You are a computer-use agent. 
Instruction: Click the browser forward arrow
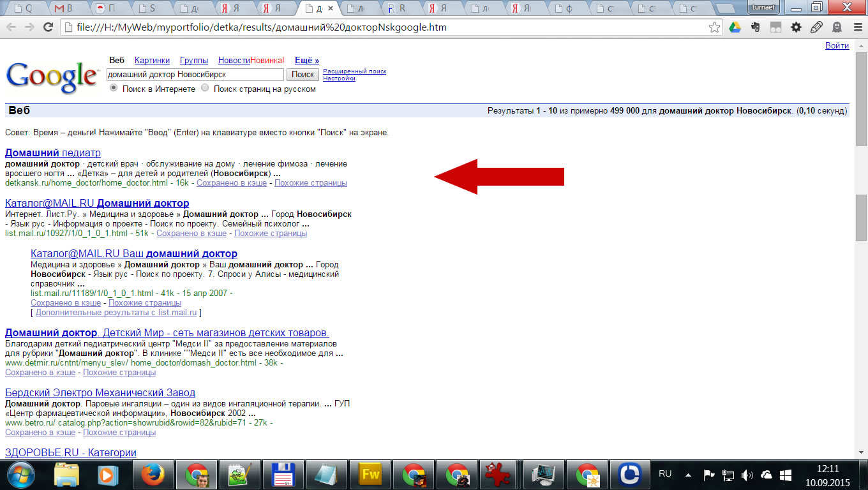[29, 27]
